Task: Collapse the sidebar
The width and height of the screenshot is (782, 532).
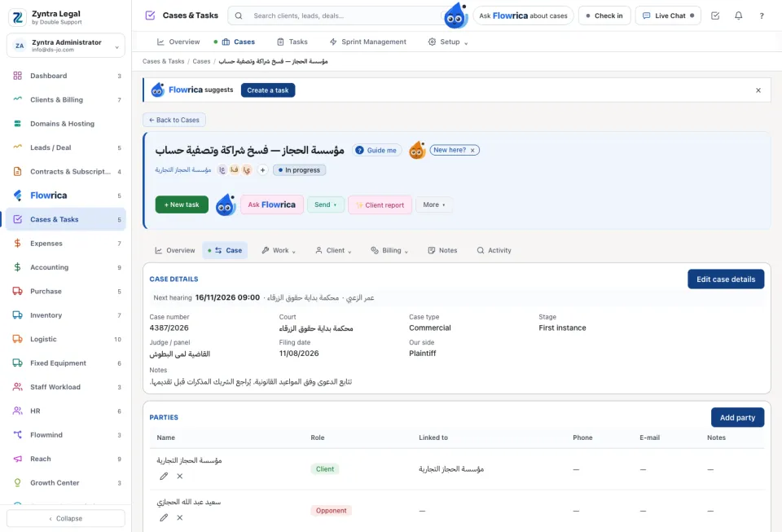Action: [x=66, y=518]
